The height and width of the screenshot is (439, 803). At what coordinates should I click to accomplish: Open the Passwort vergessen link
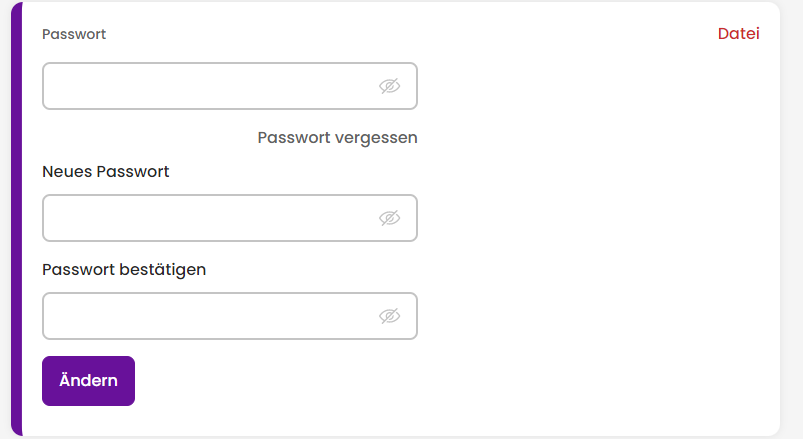click(337, 138)
